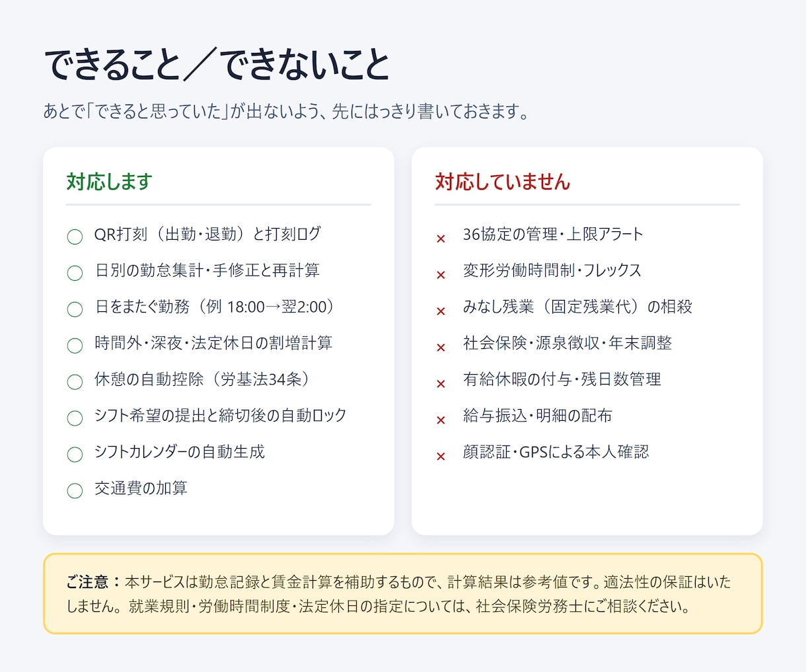This screenshot has height=672, width=806.
Task: Click the text 顔認証･GPSによる本人確認
Action: (x=556, y=452)
